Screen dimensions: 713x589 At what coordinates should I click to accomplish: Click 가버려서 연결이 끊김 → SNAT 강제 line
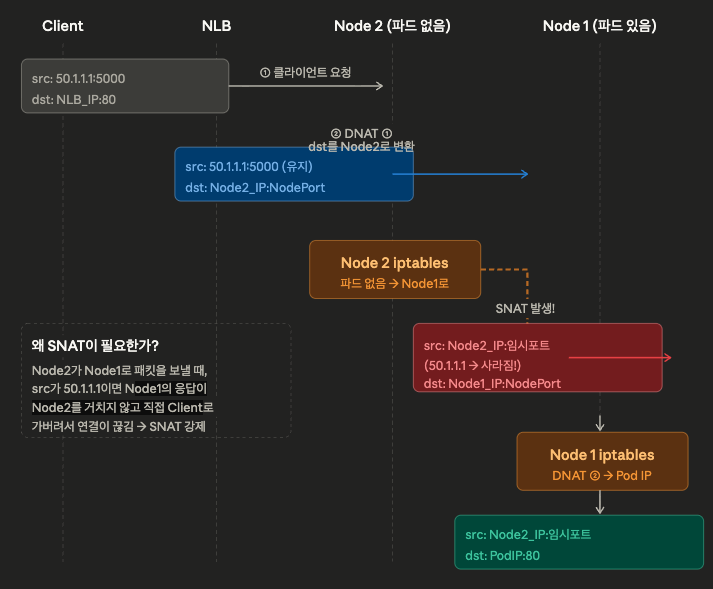(119, 426)
